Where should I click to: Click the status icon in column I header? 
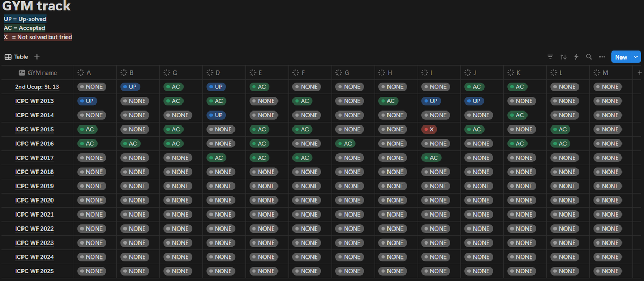[x=425, y=72]
